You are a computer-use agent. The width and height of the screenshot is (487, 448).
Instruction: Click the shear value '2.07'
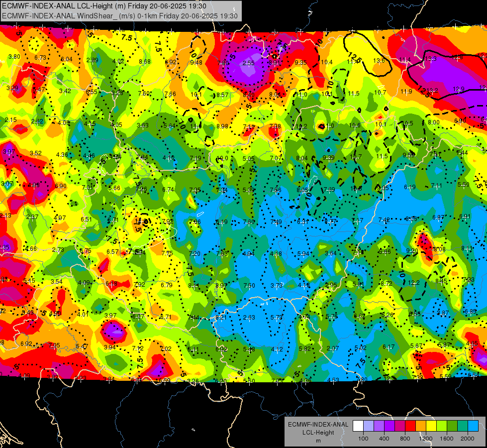(333, 348)
